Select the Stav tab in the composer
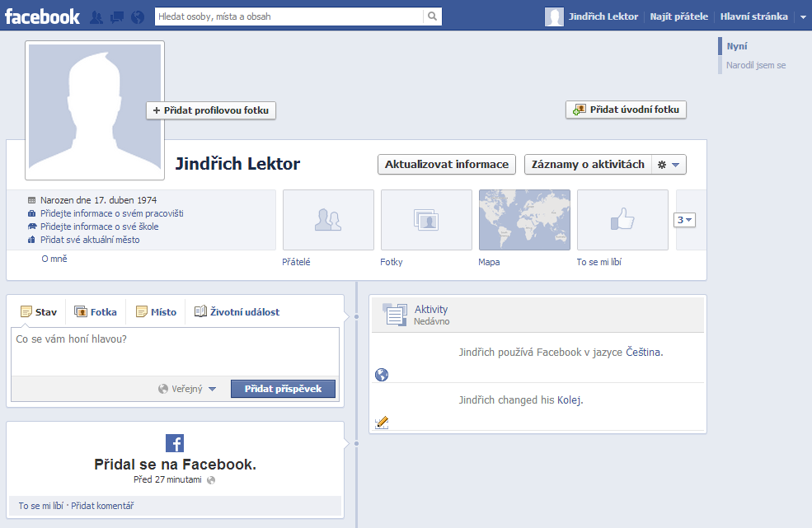The image size is (812, 528). pos(38,312)
